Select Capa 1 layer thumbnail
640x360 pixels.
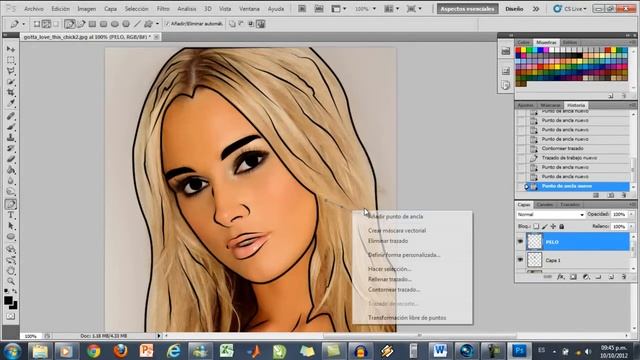534,260
